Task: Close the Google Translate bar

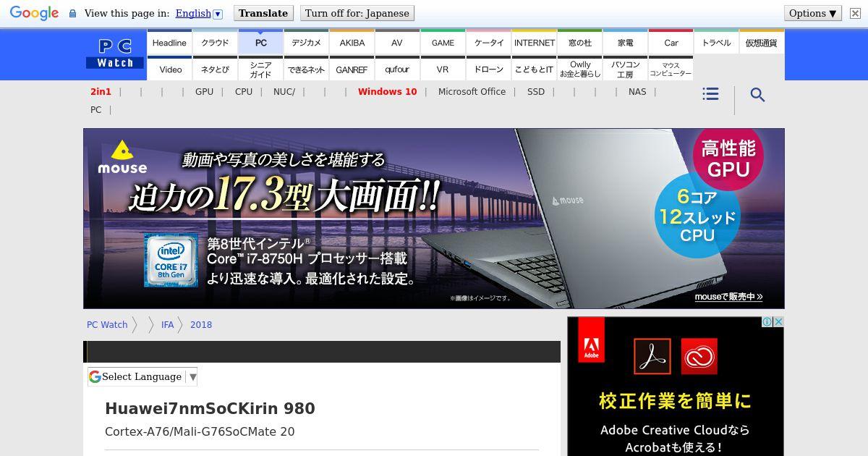Action: click(x=855, y=13)
